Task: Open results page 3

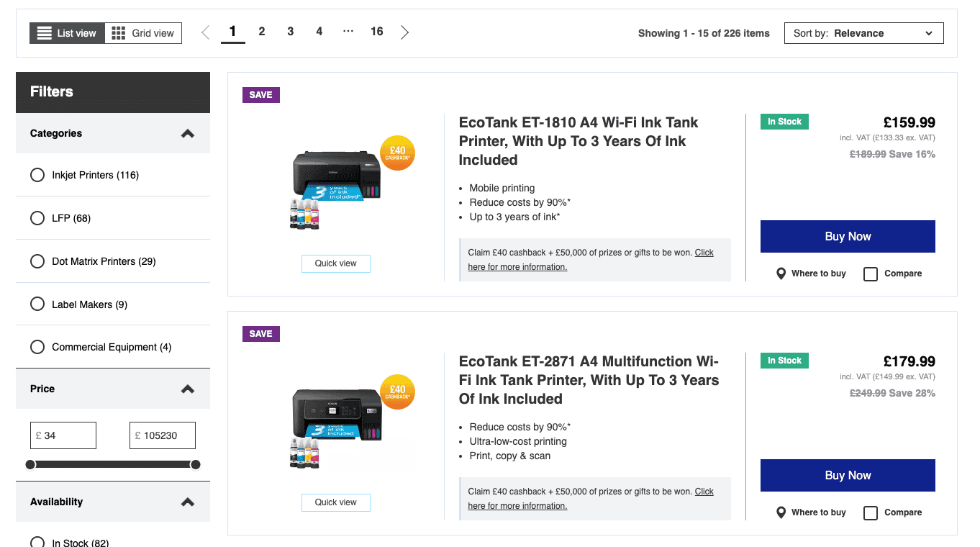Action: click(291, 32)
